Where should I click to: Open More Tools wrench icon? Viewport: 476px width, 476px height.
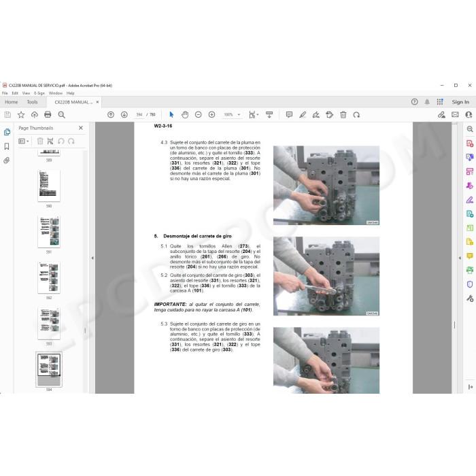tap(470, 299)
